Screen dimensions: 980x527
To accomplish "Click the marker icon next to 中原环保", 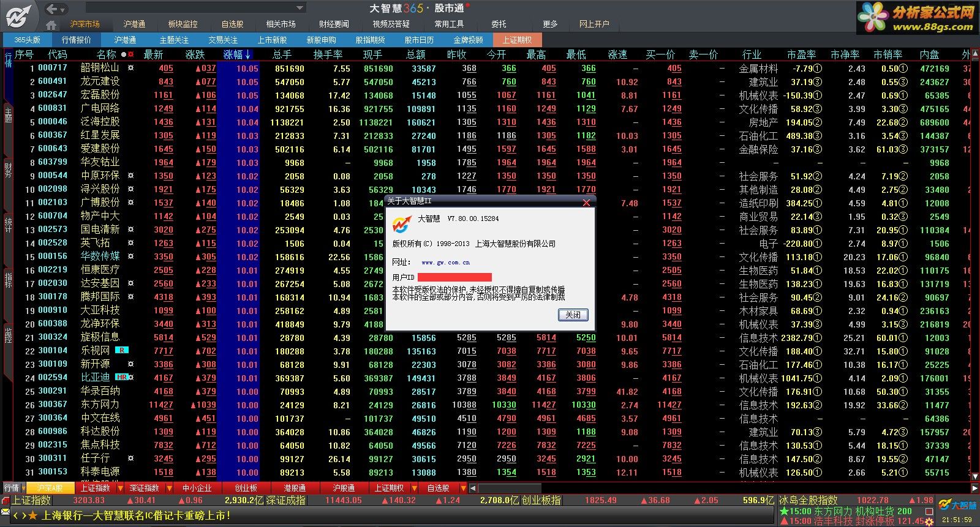I will pyautogui.click(x=130, y=176).
